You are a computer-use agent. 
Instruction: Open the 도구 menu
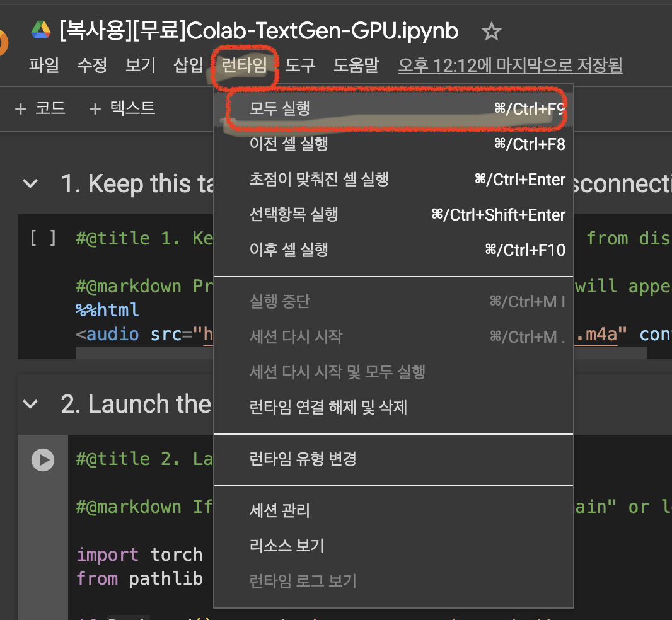point(301,65)
